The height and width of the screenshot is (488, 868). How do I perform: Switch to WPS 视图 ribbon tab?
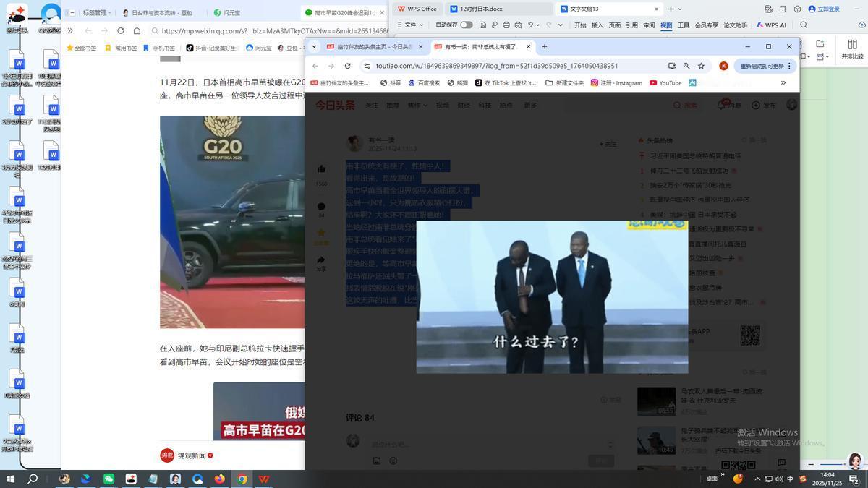666,25
